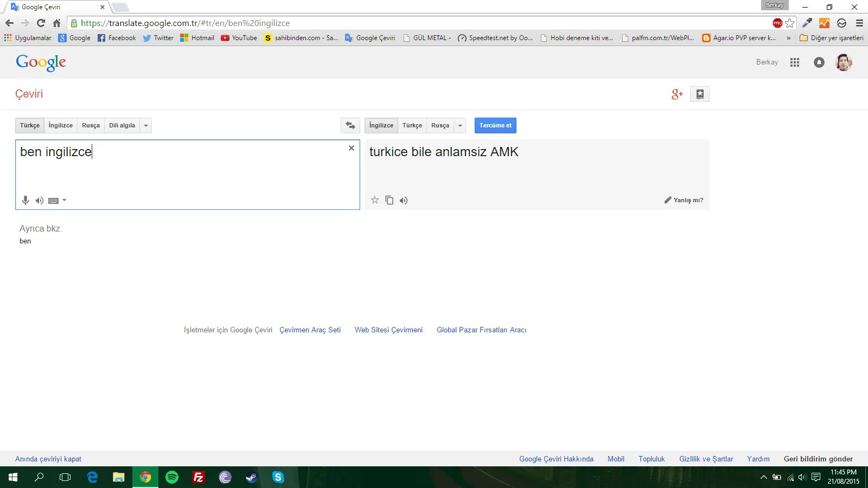Activate the microphone for voice input

click(x=25, y=200)
